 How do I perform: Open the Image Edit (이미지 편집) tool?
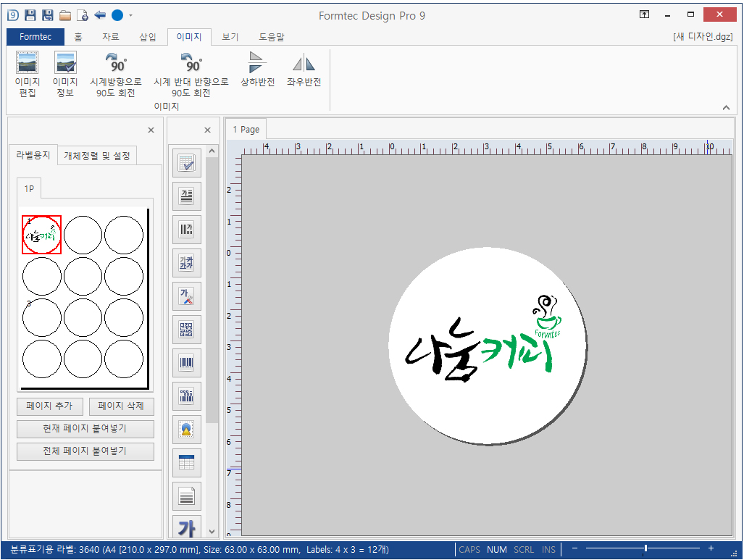coord(27,74)
